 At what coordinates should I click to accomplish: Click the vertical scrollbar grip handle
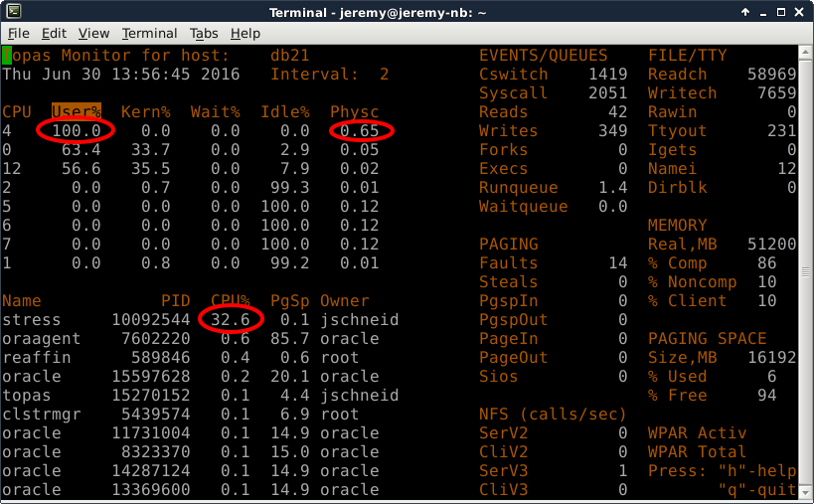tap(805, 271)
